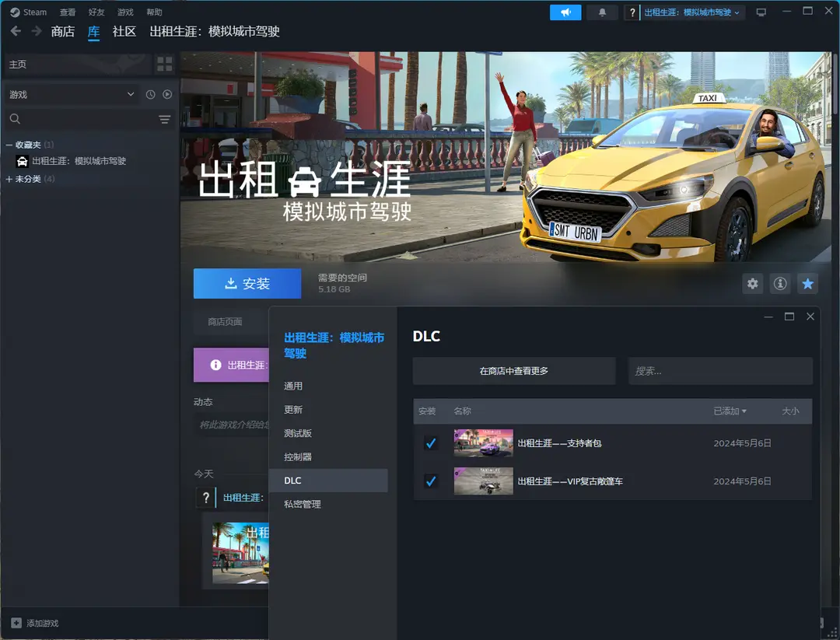Click 在商店中查看更多 button

(x=514, y=371)
